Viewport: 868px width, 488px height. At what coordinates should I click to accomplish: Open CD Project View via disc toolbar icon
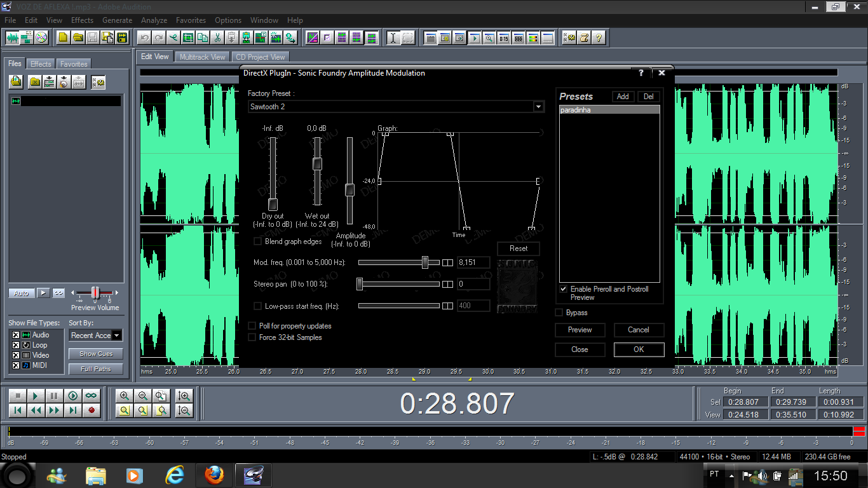point(41,37)
